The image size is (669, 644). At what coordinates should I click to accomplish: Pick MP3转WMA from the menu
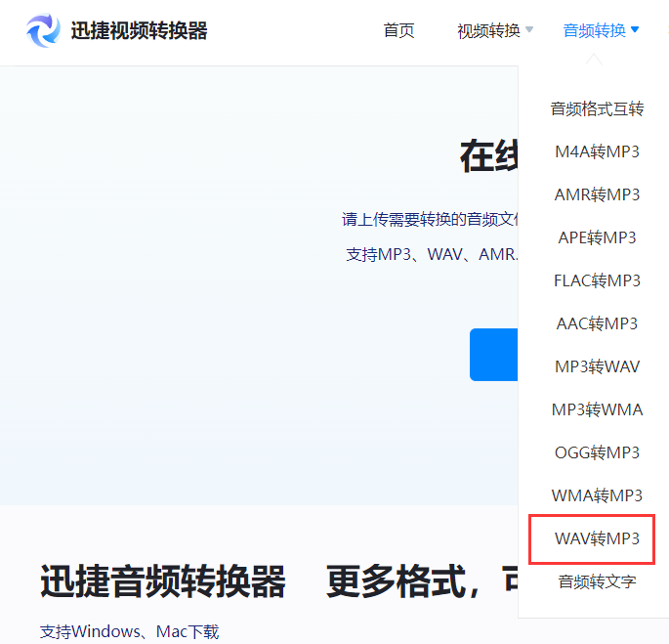coord(597,409)
